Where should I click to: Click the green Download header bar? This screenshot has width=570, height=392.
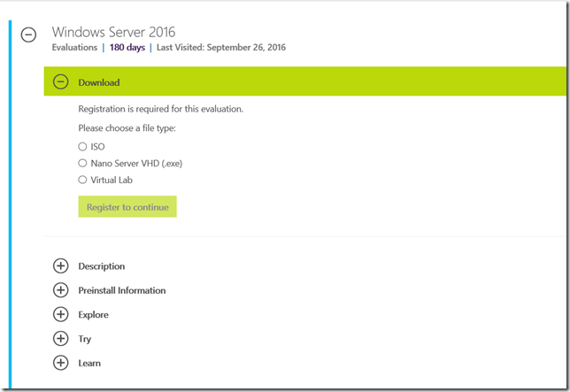(301, 82)
